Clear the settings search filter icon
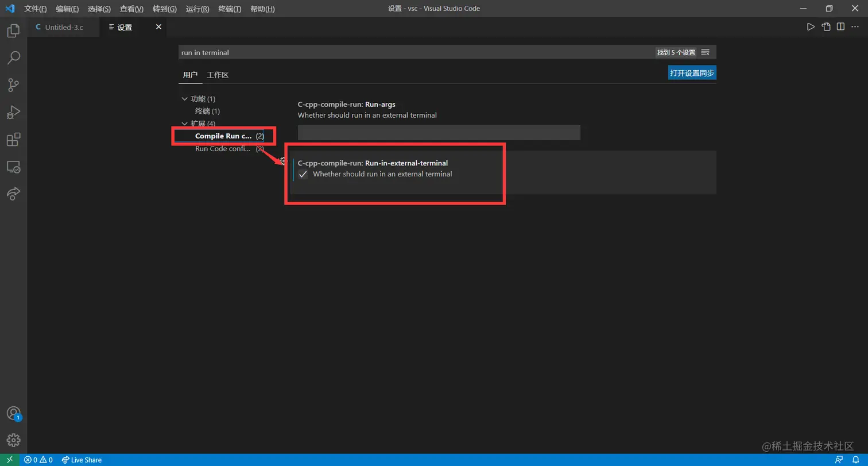 [706, 52]
